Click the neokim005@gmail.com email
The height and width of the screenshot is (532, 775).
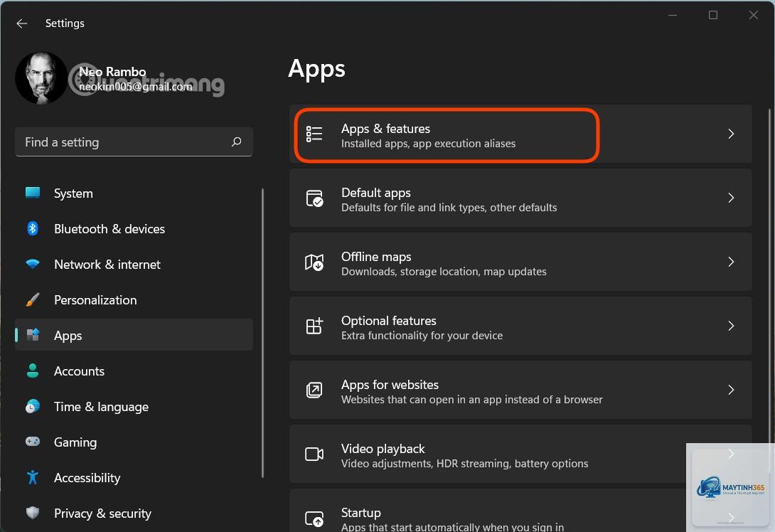[135, 87]
